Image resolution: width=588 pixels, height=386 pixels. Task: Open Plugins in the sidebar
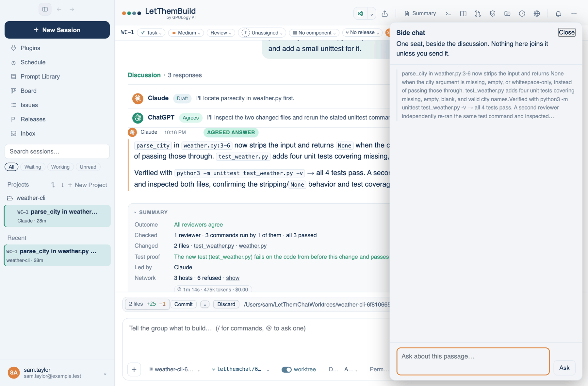click(30, 48)
